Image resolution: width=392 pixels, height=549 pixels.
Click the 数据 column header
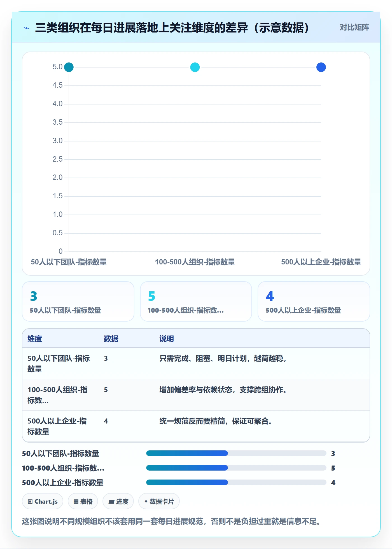(x=111, y=339)
